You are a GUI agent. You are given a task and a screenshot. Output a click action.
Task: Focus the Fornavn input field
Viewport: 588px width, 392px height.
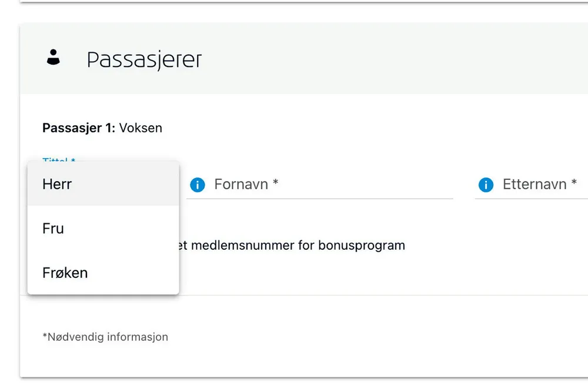pyautogui.click(x=329, y=185)
